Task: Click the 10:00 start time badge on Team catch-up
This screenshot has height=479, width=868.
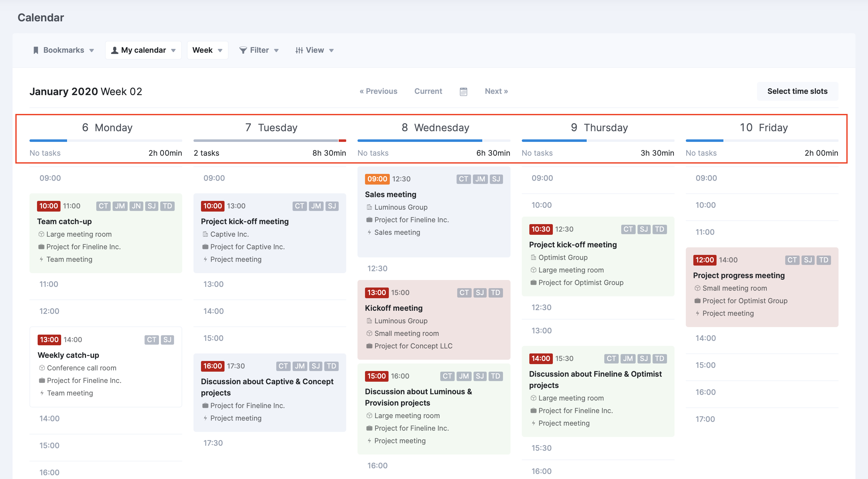Action: pos(49,206)
